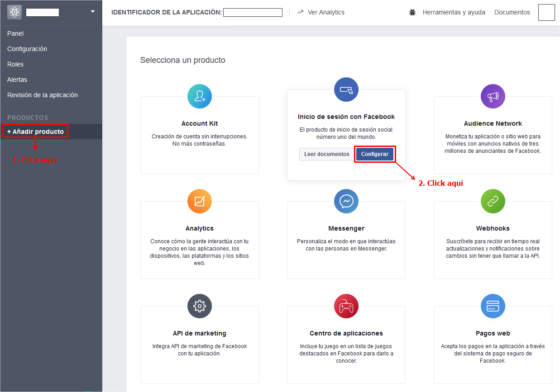This screenshot has width=560, height=392.
Task: Click the API de marketing gear icon
Action: click(200, 306)
